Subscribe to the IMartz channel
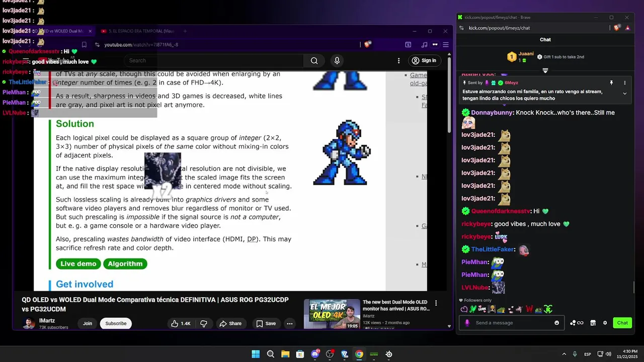 pos(116,323)
